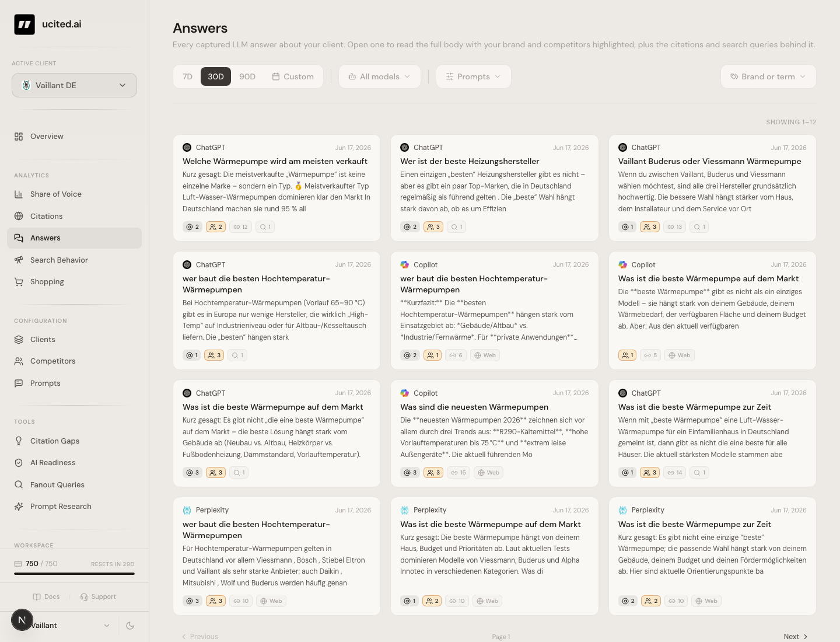
Task: Select the 90D time range
Action: (x=247, y=76)
